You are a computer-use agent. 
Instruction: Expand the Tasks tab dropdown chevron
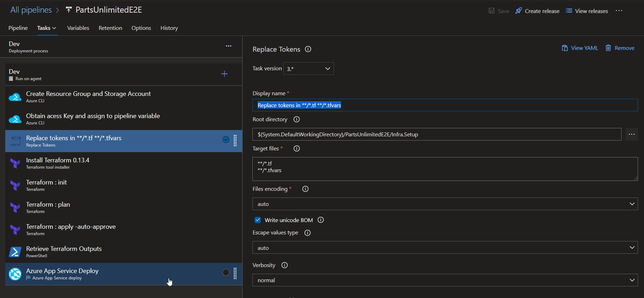(x=54, y=28)
